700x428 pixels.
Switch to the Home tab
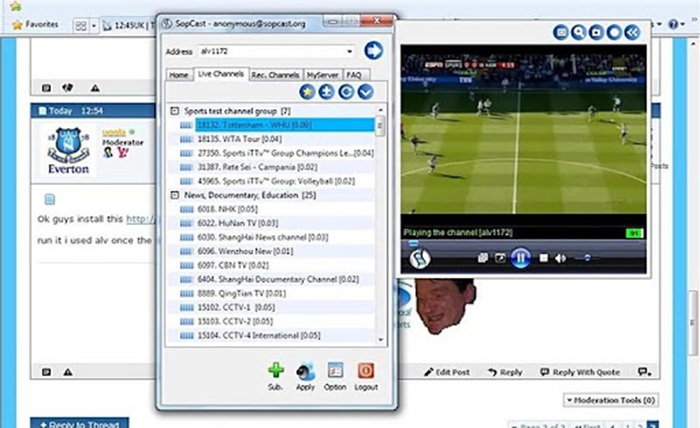[179, 75]
